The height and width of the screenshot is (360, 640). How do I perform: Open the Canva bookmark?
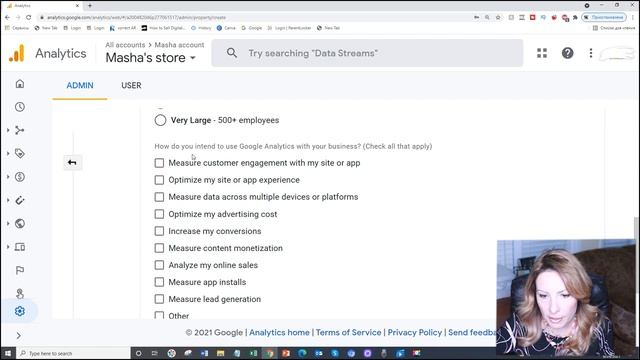click(226, 28)
